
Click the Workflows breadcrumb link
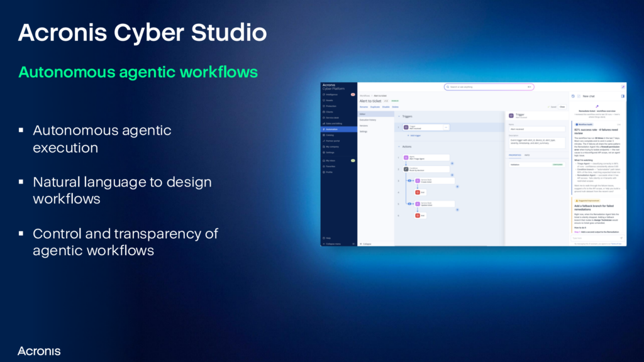tap(365, 96)
